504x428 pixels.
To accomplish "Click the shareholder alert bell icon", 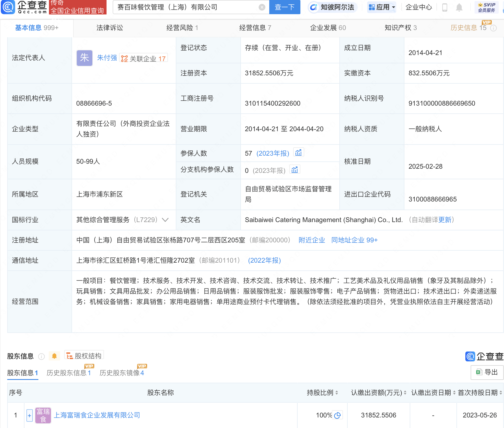I will 54,356.
